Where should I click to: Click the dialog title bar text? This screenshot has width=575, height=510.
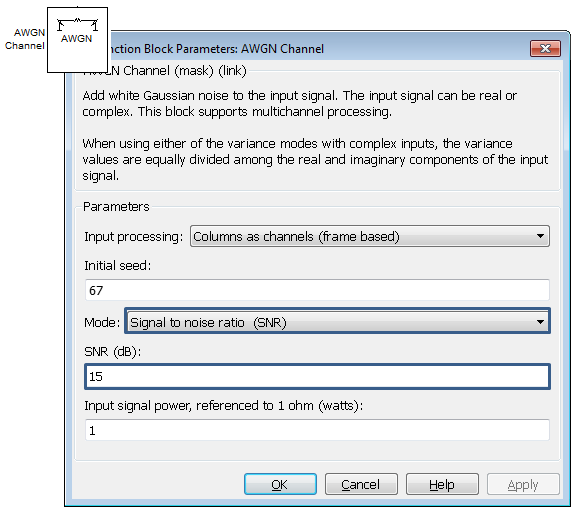click(216, 49)
